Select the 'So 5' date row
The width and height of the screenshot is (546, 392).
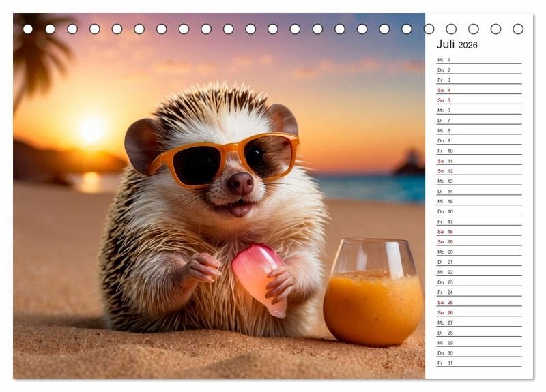tap(479, 100)
